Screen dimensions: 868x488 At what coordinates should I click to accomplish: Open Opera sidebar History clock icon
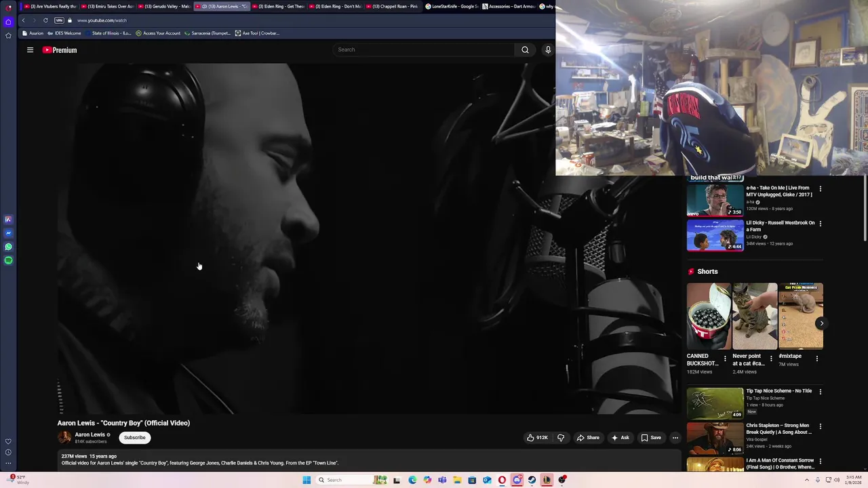8,452
